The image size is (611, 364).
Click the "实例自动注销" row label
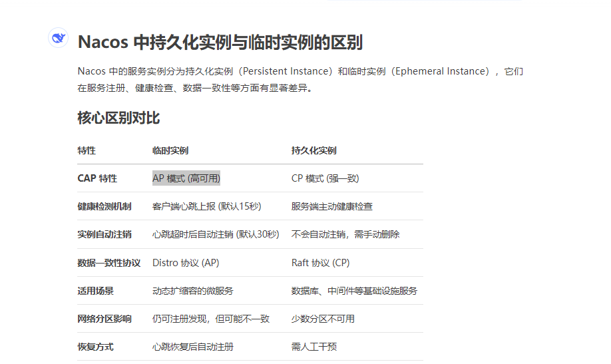point(104,235)
